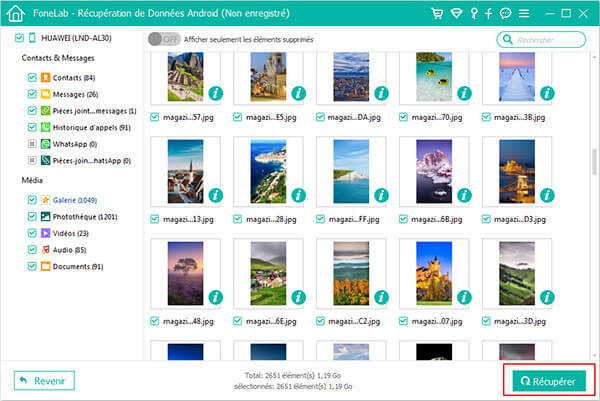This screenshot has height=401, width=600.
Task: Open the Documents (91) category
Action: 78,267
